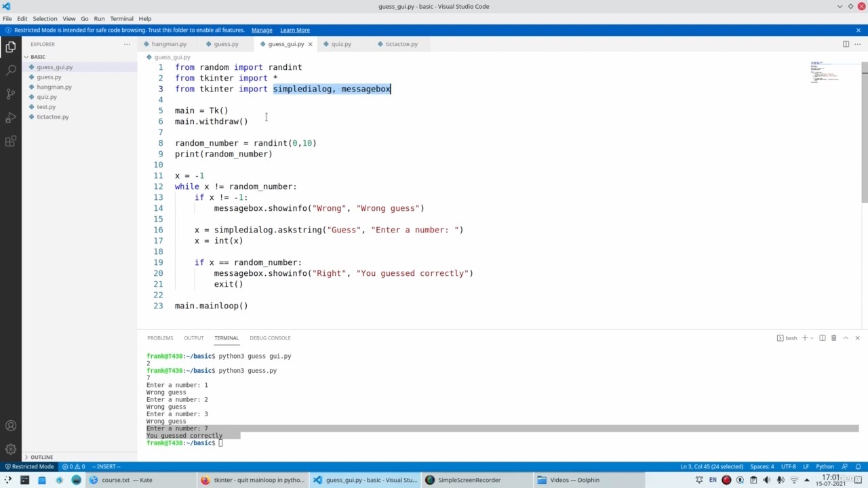Switch to the DEBUG CONSOLE tab

(x=270, y=338)
